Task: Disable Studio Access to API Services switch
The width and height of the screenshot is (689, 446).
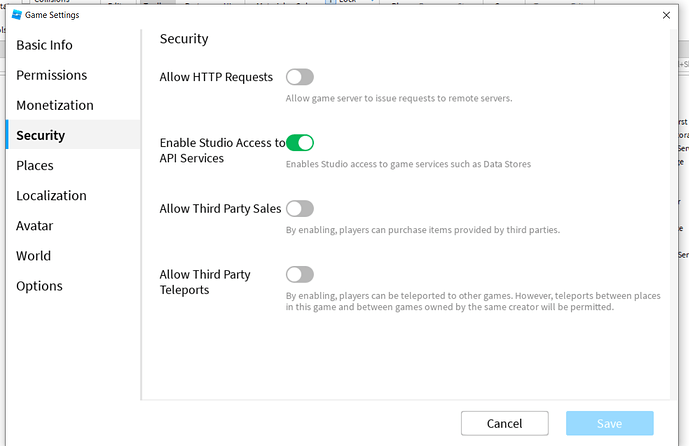Action: 300,143
